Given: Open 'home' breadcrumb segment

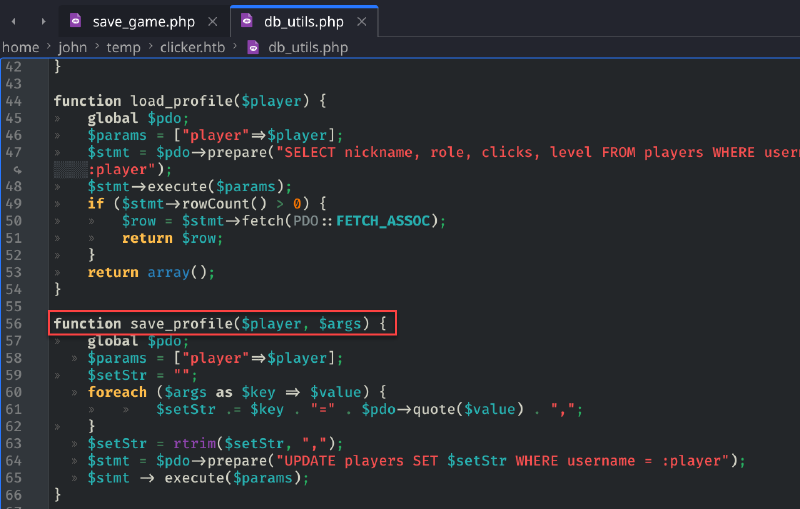Looking at the screenshot, I should click(x=21, y=47).
